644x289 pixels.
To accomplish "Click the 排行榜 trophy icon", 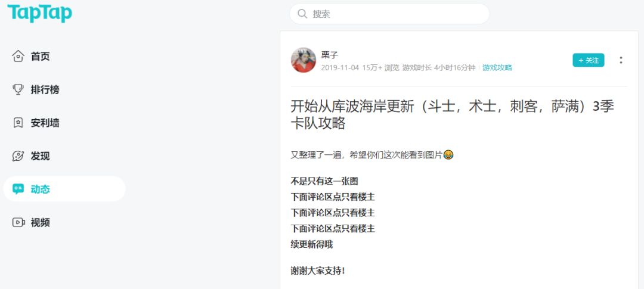I will click(18, 89).
